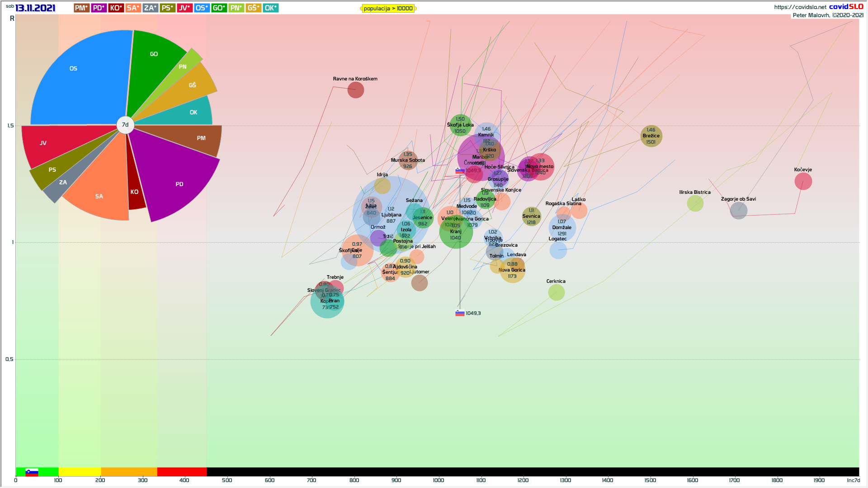Click the date 13.11.2021 label
Screen dimensions: 868x488
(35, 8)
